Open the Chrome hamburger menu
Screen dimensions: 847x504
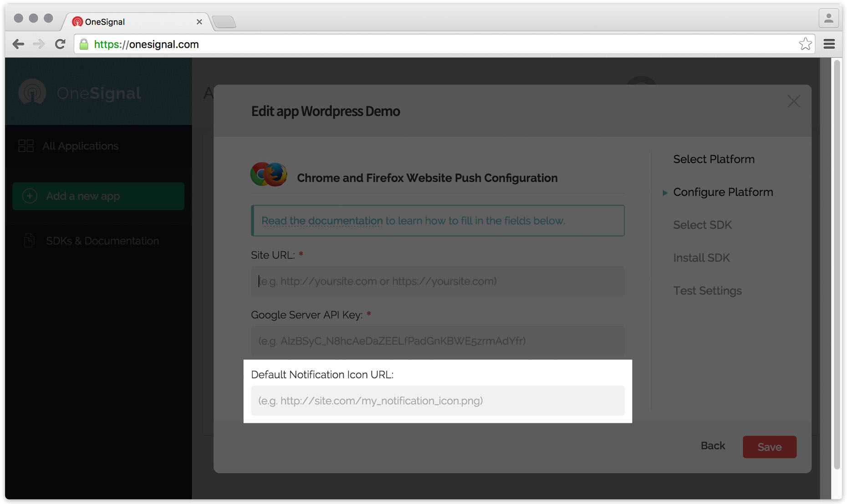(829, 44)
